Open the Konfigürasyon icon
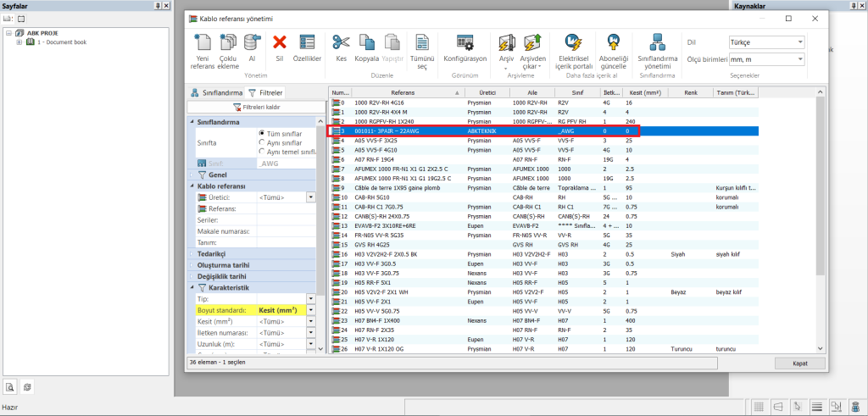 [465, 42]
